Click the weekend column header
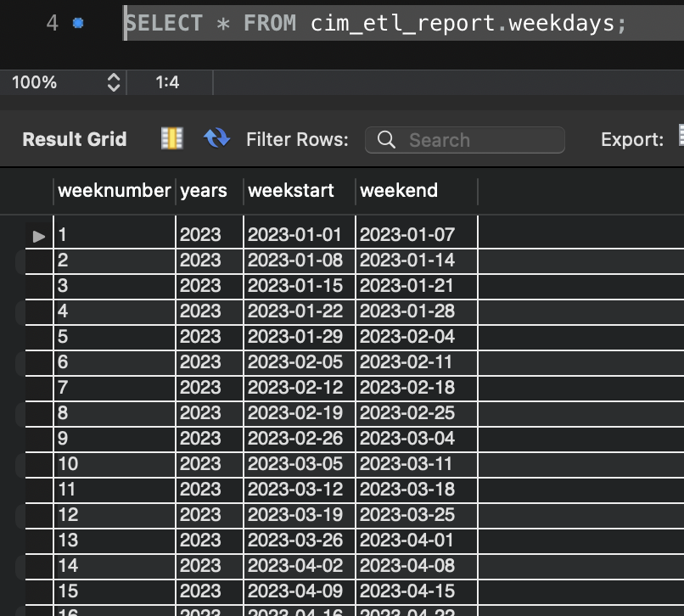Viewport: 684px width, 616px height. tap(399, 191)
